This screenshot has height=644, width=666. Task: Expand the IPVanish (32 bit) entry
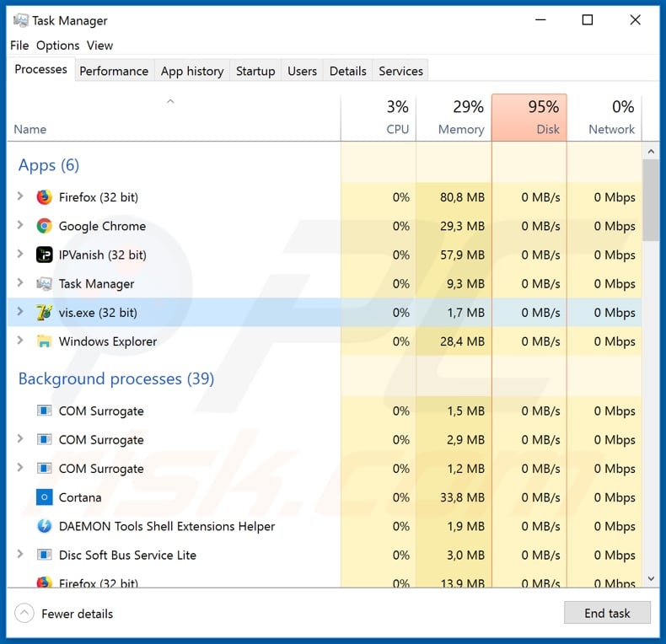point(19,254)
